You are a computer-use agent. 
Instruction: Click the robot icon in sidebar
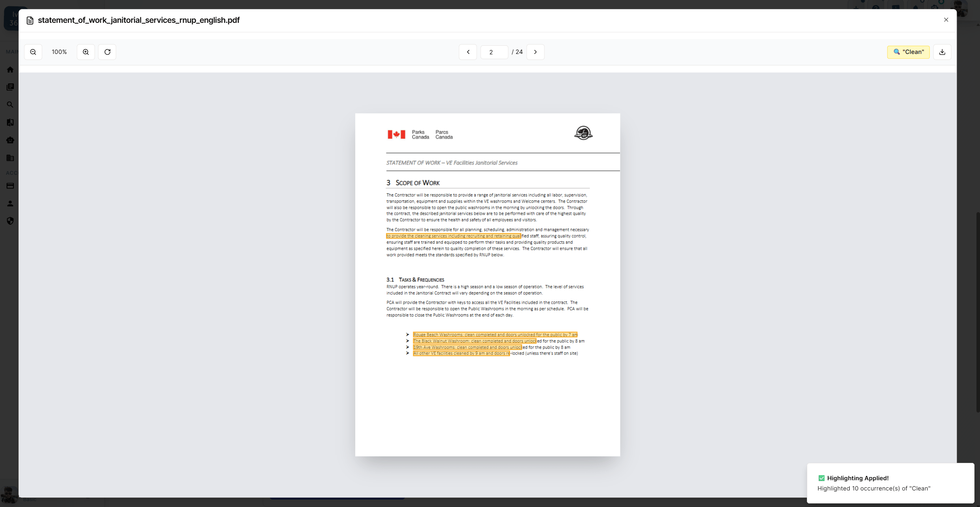pyautogui.click(x=10, y=140)
